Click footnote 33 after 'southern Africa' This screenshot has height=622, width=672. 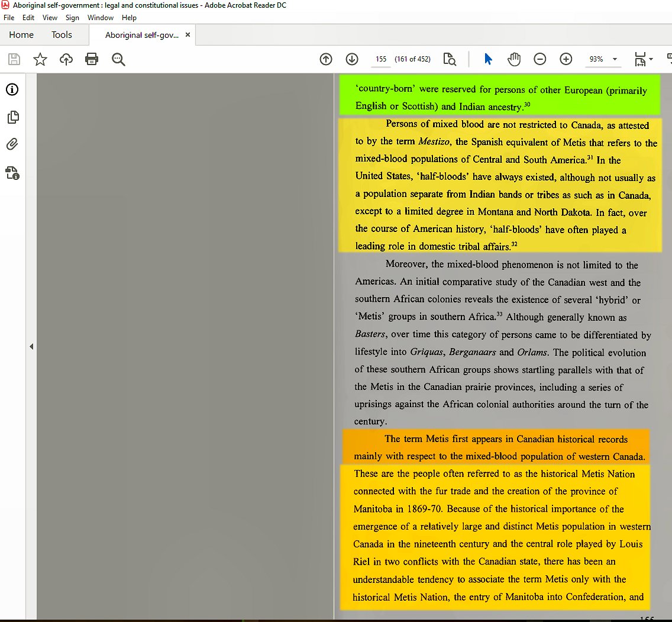499,314
